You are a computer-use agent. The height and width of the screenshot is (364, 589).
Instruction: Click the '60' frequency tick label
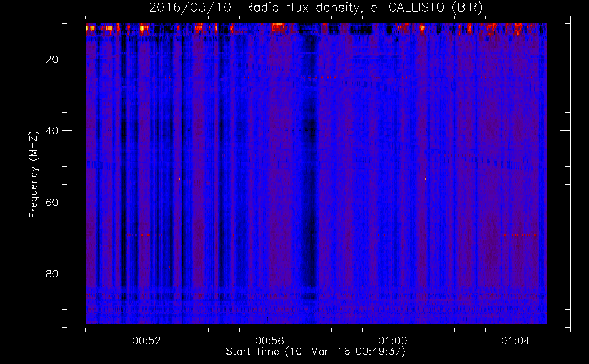coord(52,202)
